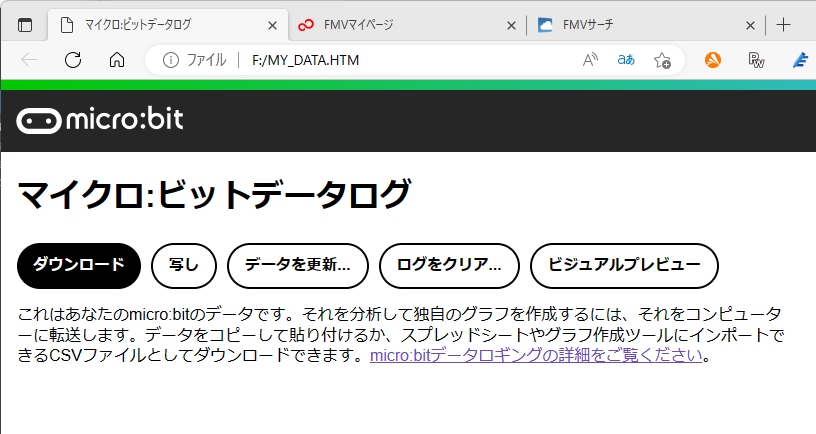This screenshot has height=434, width=816.
Task: Go to the home page icon
Action: pos(117,60)
